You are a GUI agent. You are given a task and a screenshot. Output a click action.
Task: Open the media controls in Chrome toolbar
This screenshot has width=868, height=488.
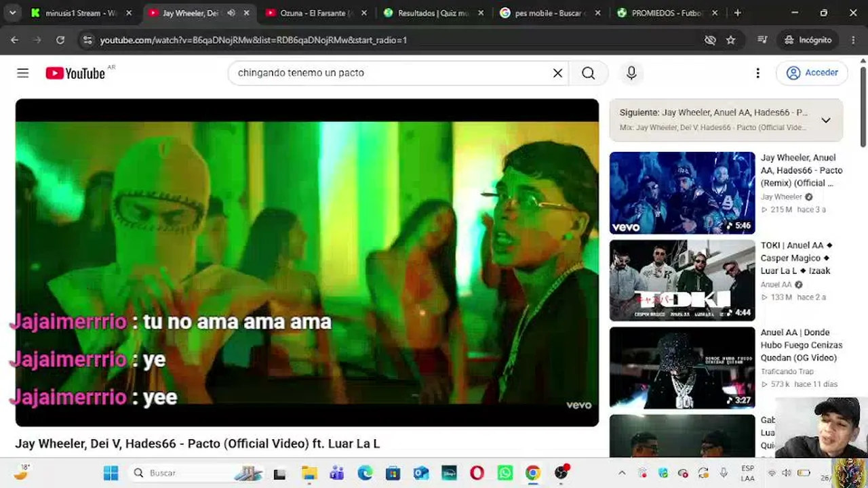click(762, 40)
